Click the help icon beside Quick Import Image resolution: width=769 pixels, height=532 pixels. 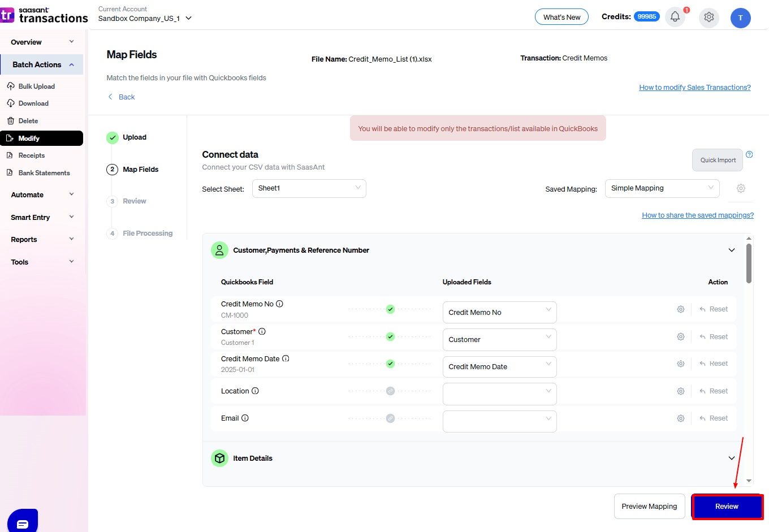[749, 154]
